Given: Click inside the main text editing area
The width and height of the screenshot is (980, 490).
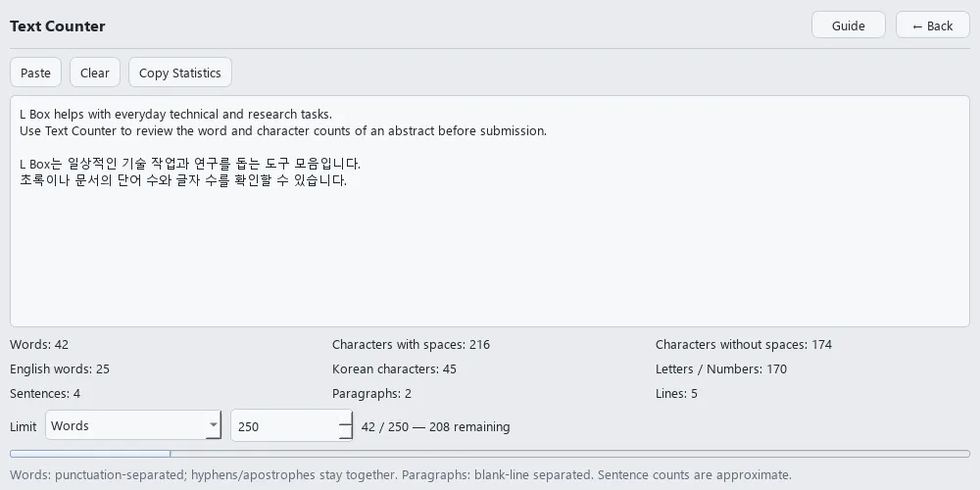Looking at the screenshot, I should [490, 212].
